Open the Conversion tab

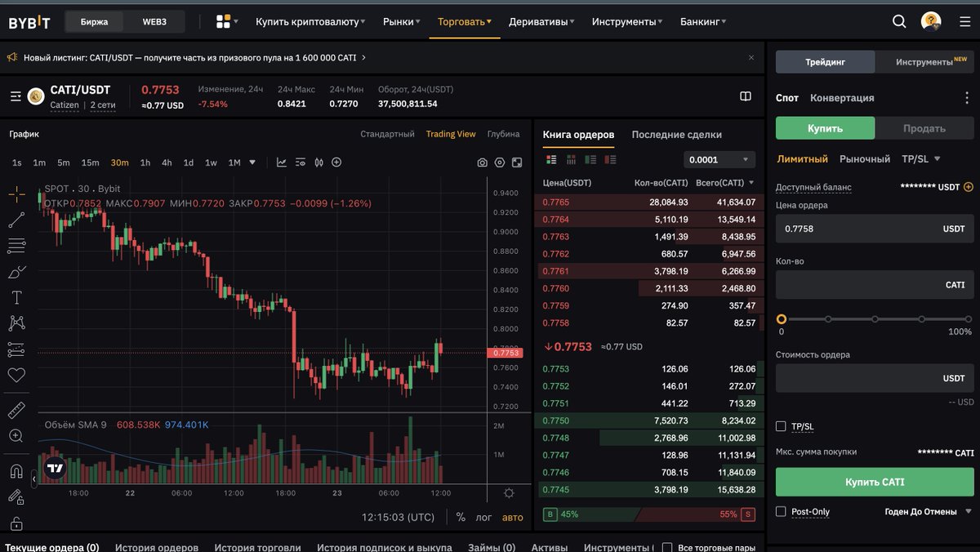(842, 98)
